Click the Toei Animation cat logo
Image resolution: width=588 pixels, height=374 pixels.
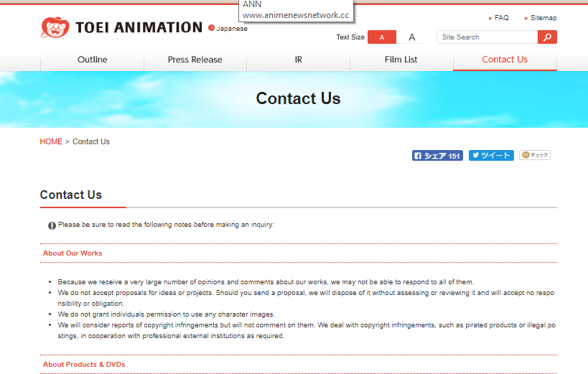(55, 27)
